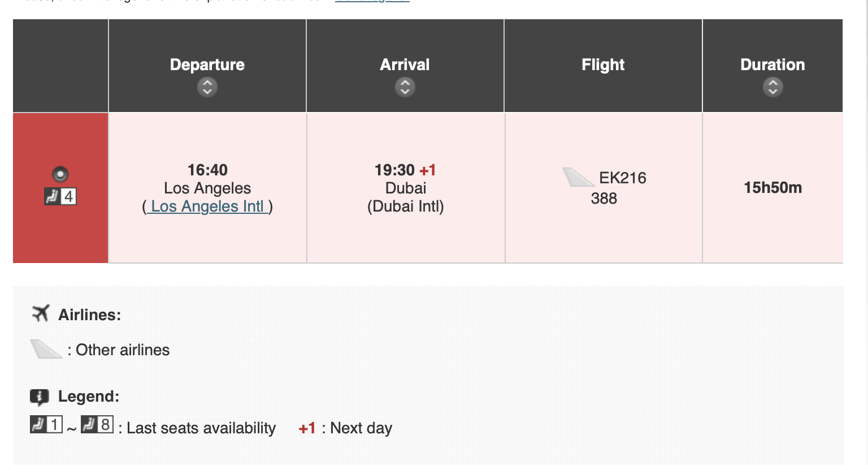Click the Other airlines tail icon in the legend
Screen dimensions: 868x465
pos(46,350)
